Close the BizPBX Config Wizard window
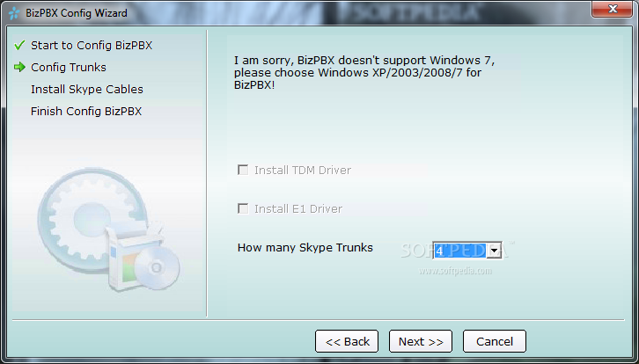The image size is (639, 364). [x=612, y=9]
